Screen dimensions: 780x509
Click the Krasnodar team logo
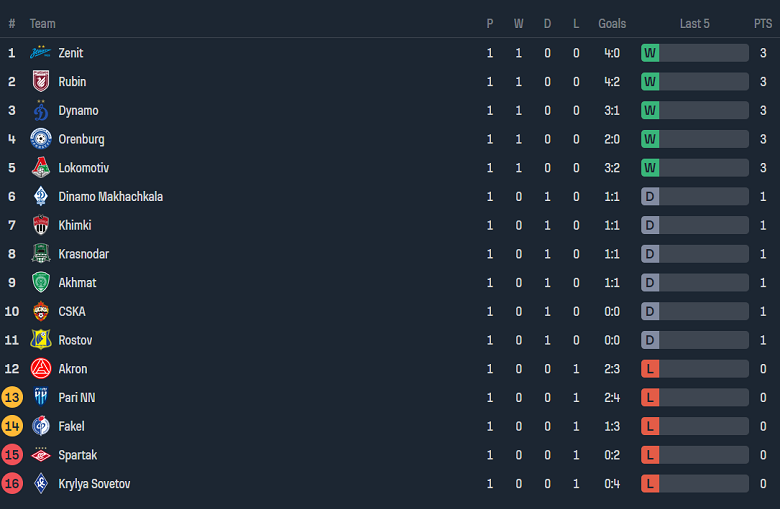(x=41, y=254)
